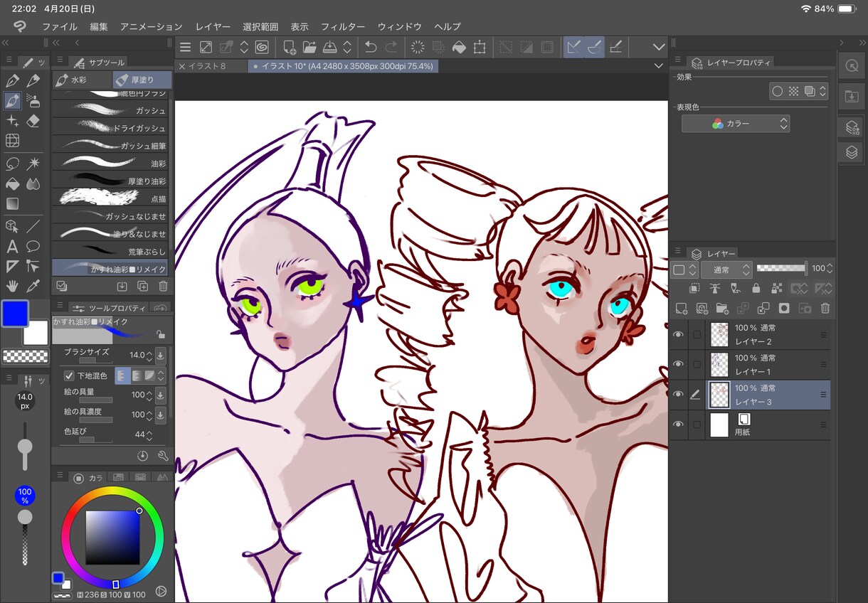
Task: Select the ガッシュ細筆 brush
Action: [x=110, y=146]
